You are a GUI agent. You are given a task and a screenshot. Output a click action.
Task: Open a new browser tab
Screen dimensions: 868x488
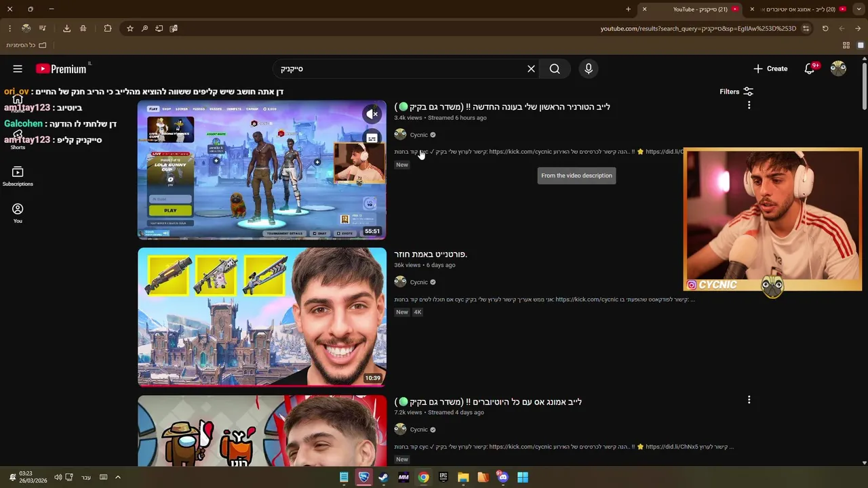[x=628, y=9]
